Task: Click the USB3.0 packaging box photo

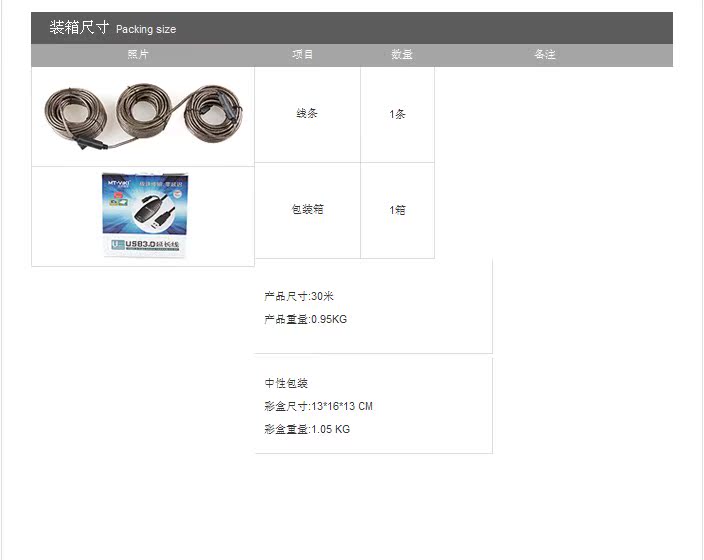Action: (145, 215)
